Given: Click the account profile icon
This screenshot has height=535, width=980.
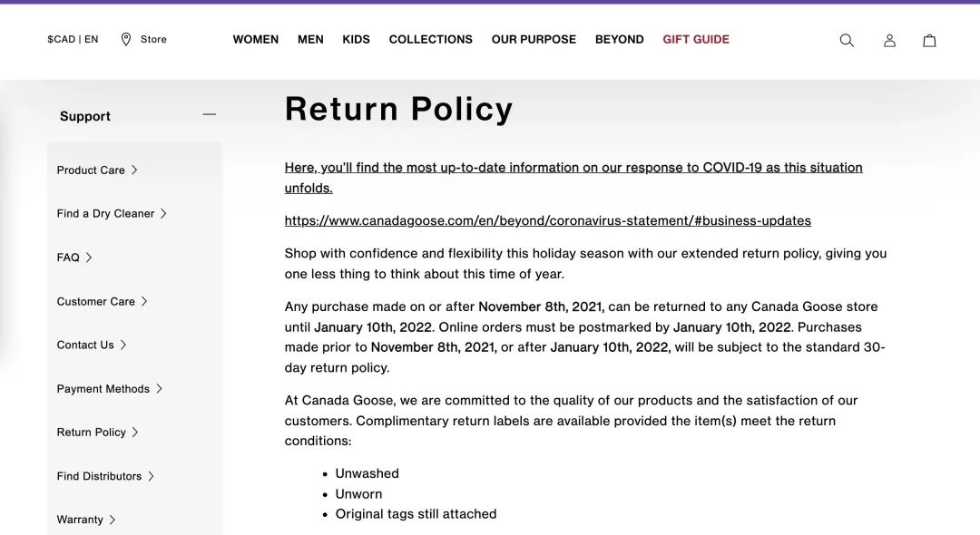Looking at the screenshot, I should pyautogui.click(x=889, y=40).
